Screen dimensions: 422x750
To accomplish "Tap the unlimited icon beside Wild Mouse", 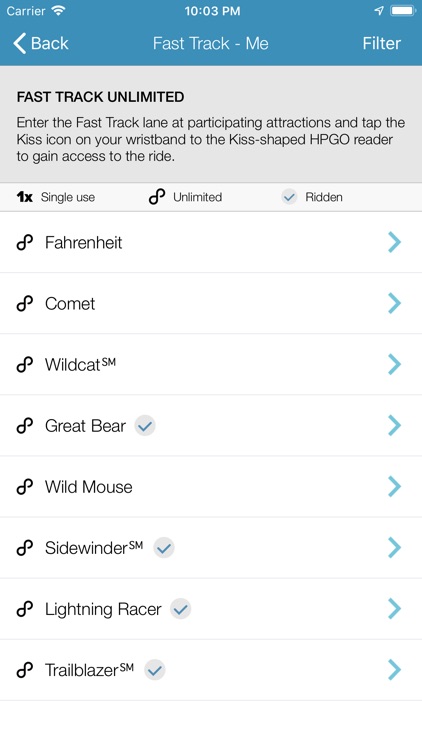I will point(24,487).
